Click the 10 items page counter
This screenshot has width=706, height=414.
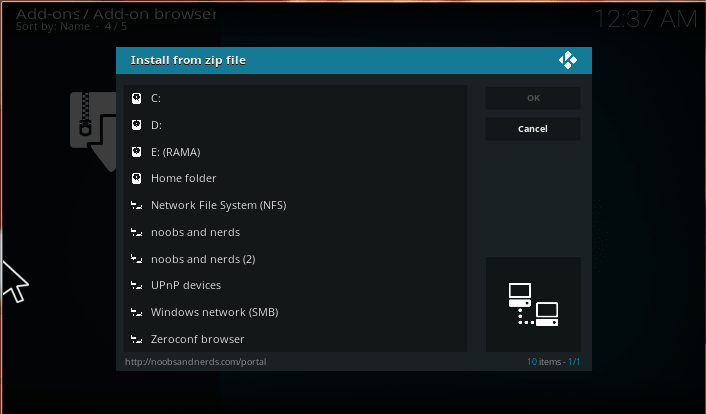553,362
